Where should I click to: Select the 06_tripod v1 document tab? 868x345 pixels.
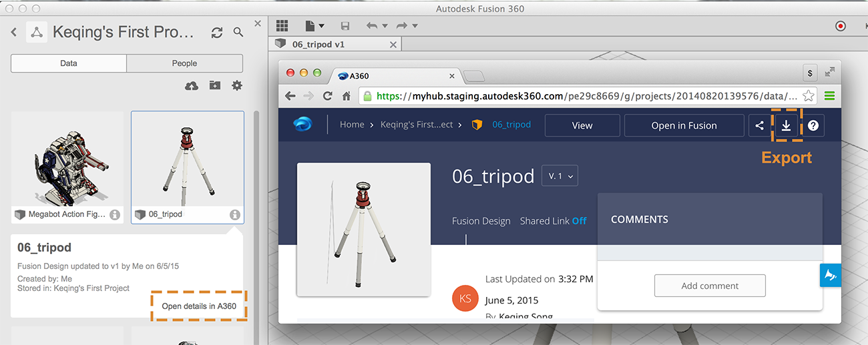coord(336,45)
